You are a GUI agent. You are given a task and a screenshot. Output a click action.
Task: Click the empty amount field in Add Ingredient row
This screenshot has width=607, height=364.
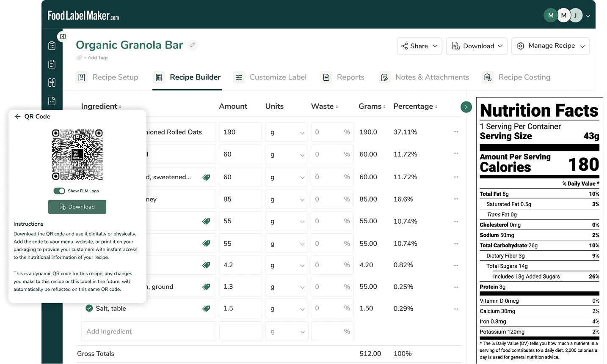[x=240, y=331]
